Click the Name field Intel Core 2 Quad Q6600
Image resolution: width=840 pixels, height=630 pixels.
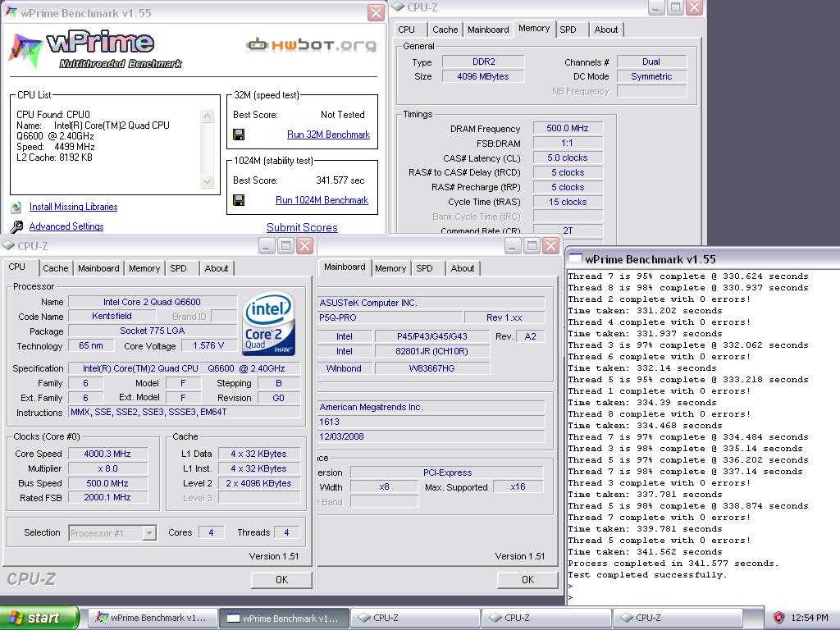(152, 302)
